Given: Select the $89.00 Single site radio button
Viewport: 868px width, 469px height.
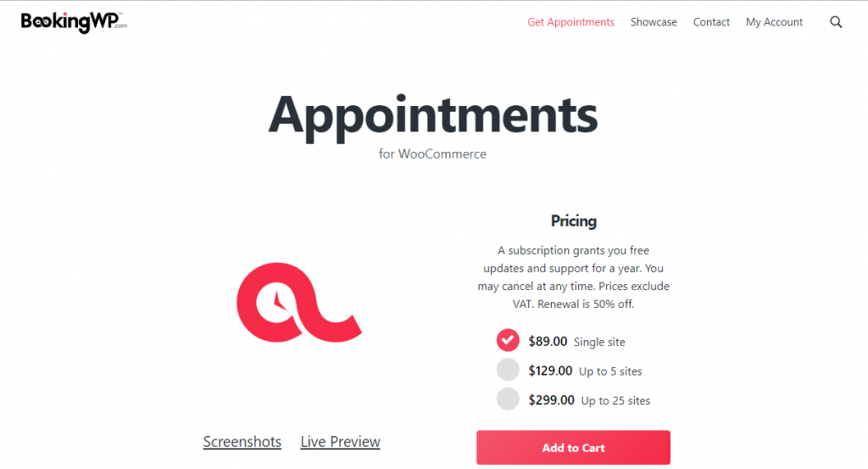Looking at the screenshot, I should (508, 341).
